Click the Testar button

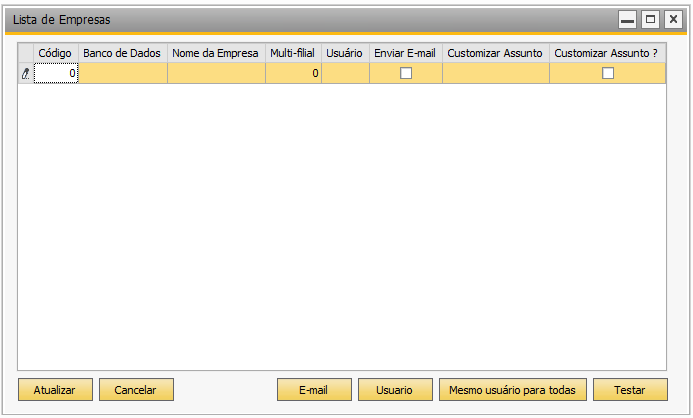pyautogui.click(x=630, y=390)
